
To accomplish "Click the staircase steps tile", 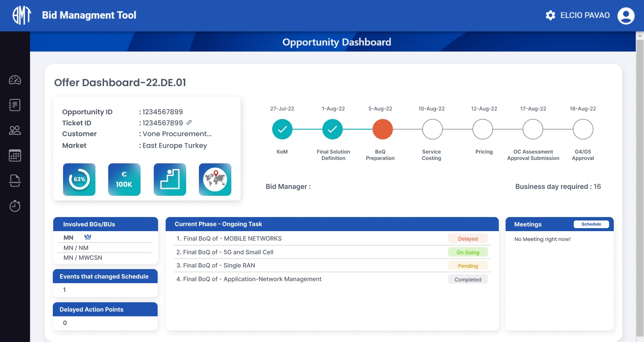I will coord(170,180).
